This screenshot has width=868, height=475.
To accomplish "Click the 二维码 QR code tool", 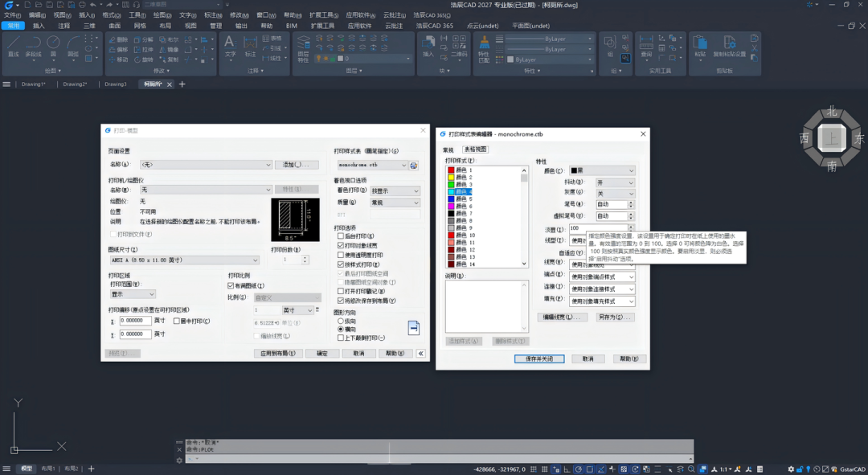I will (x=460, y=47).
